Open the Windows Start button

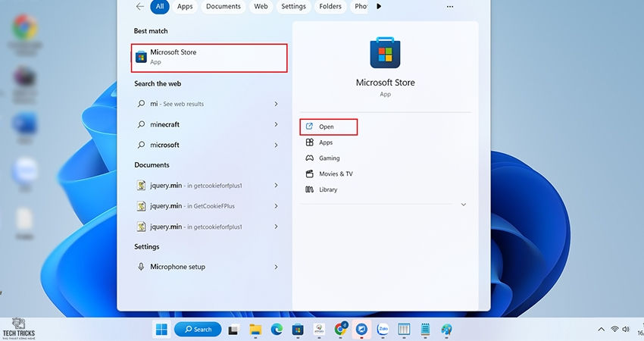click(x=162, y=330)
